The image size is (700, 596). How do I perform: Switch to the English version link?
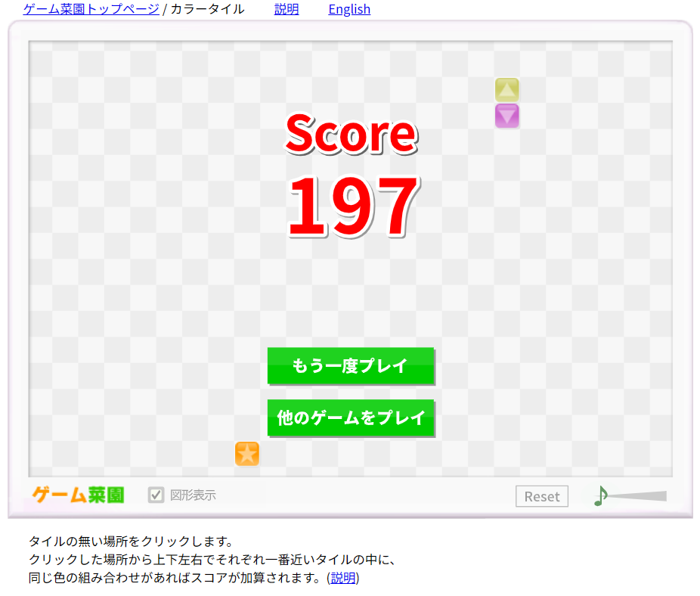349,9
